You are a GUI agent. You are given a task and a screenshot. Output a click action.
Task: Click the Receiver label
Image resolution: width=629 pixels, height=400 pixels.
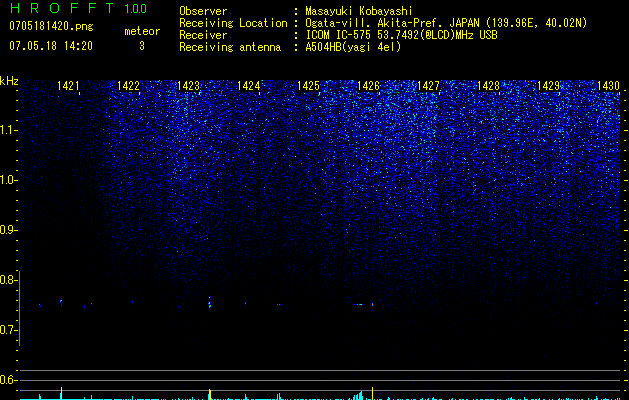coord(203,35)
